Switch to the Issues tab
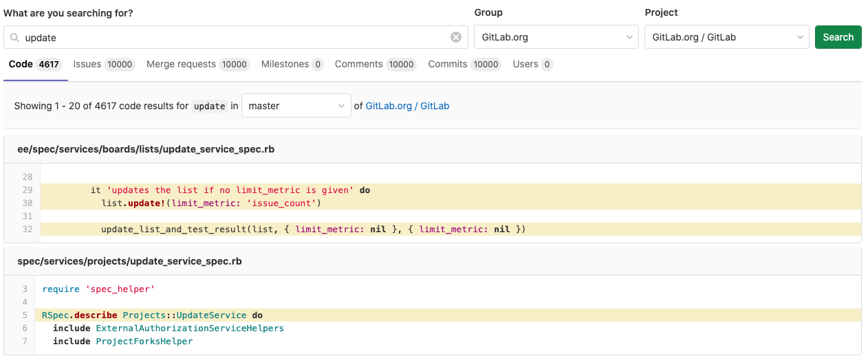Image resolution: width=868 pixels, height=358 pixels. [103, 65]
